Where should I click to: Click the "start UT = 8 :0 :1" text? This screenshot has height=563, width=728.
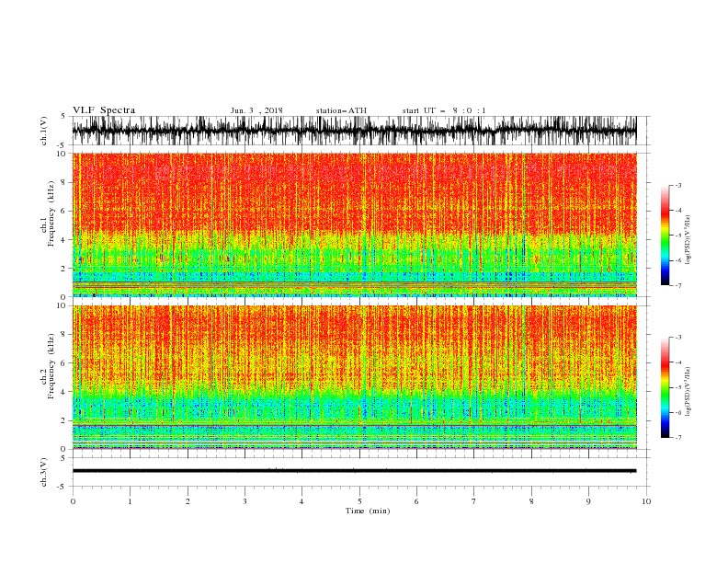click(x=444, y=110)
